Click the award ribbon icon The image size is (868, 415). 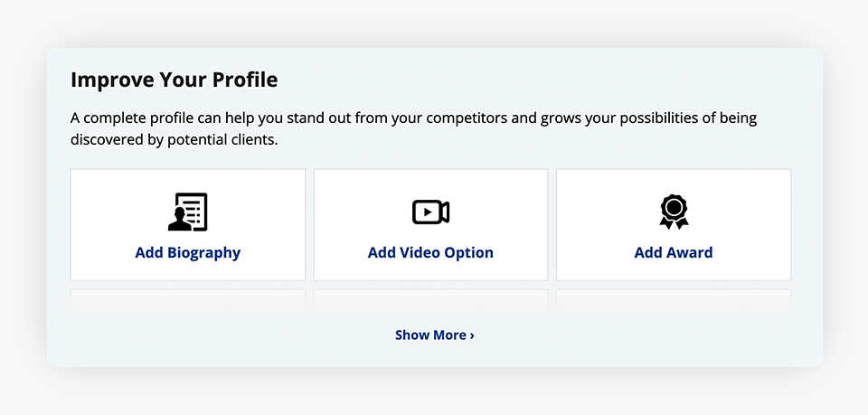pos(674,212)
